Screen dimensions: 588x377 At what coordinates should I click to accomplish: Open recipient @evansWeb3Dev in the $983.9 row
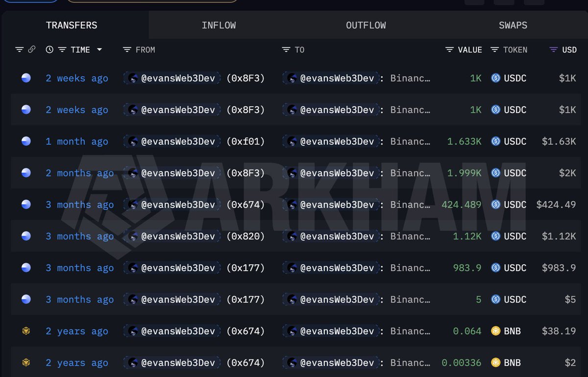[337, 268]
